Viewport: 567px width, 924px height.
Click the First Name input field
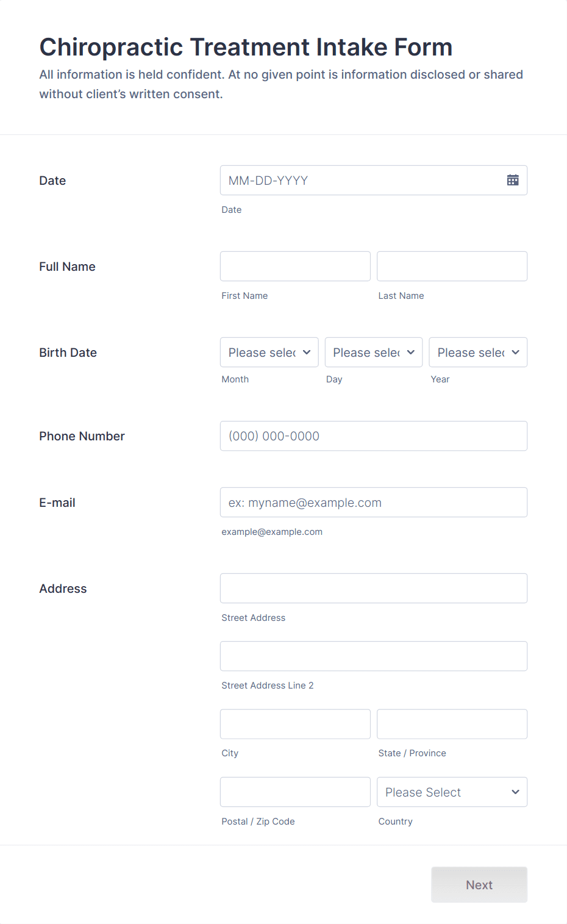294,266
